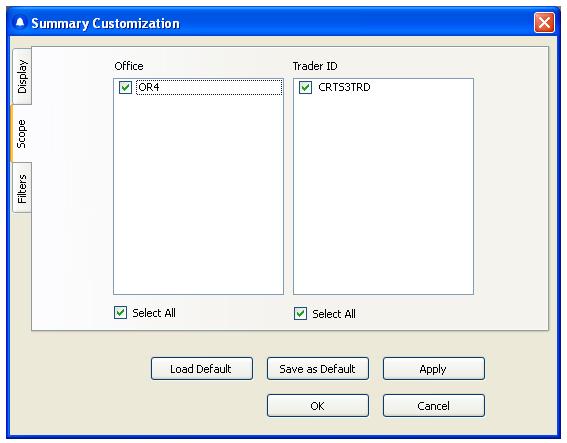Click the Save as Default button
567x443 pixels.
(318, 369)
